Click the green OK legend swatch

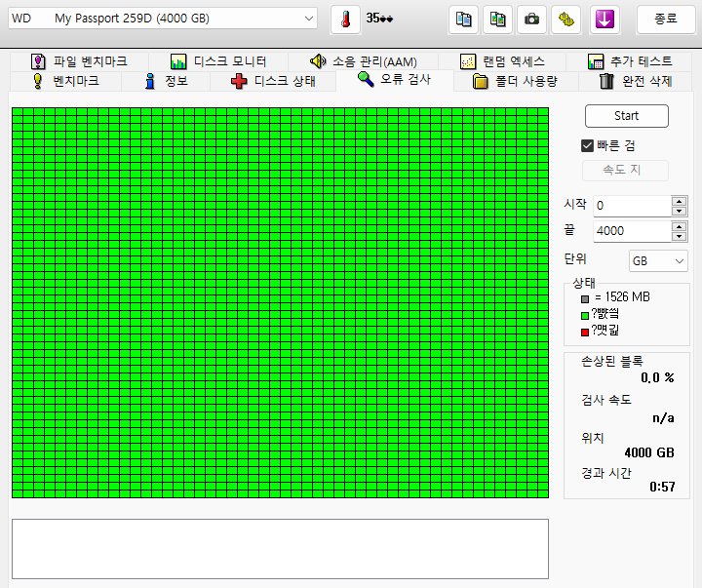[x=585, y=316]
